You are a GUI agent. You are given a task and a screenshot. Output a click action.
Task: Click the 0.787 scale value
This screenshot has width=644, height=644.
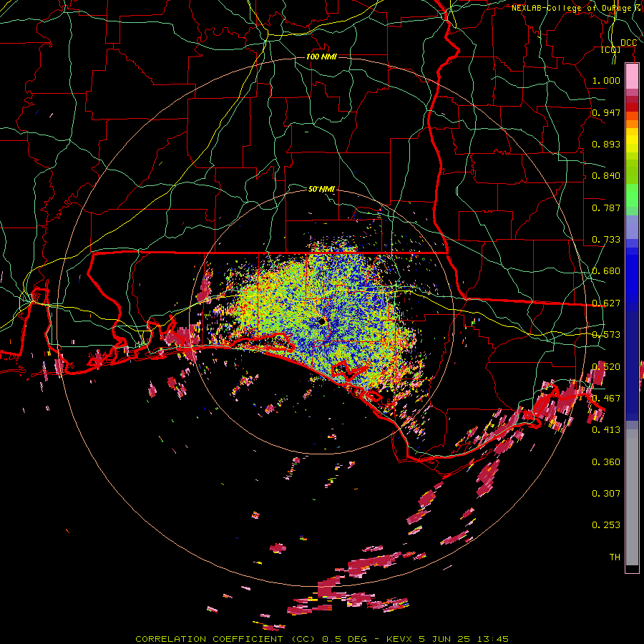coord(606,208)
